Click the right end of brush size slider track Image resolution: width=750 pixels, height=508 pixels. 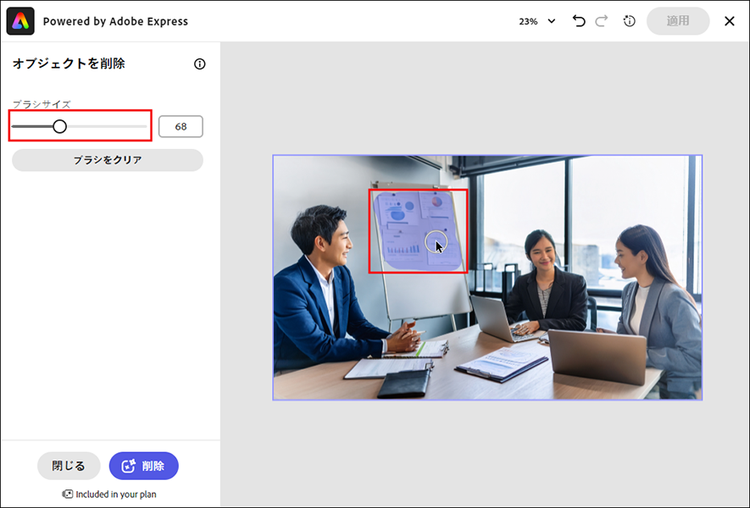[146, 126]
